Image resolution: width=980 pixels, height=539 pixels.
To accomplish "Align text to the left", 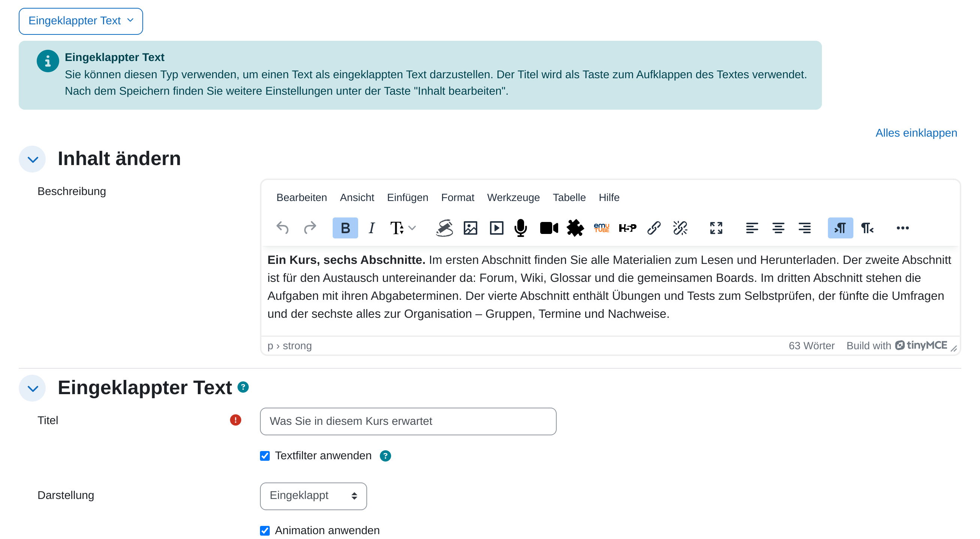I will coord(752,228).
